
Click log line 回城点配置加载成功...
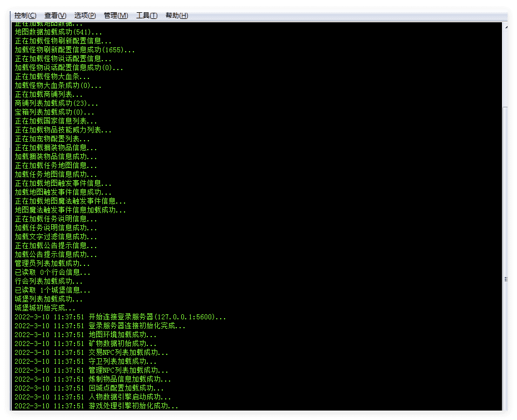(89, 388)
